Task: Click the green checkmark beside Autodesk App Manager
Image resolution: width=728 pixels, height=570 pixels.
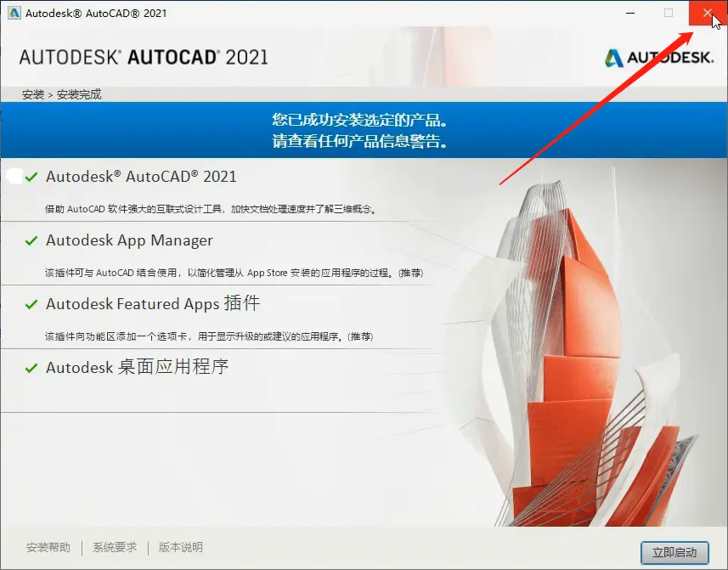Action: point(31,240)
